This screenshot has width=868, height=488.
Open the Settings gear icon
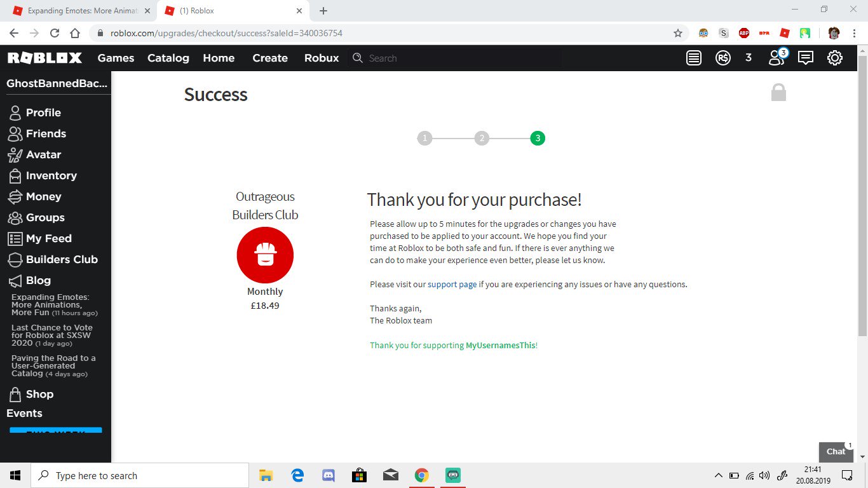835,58
